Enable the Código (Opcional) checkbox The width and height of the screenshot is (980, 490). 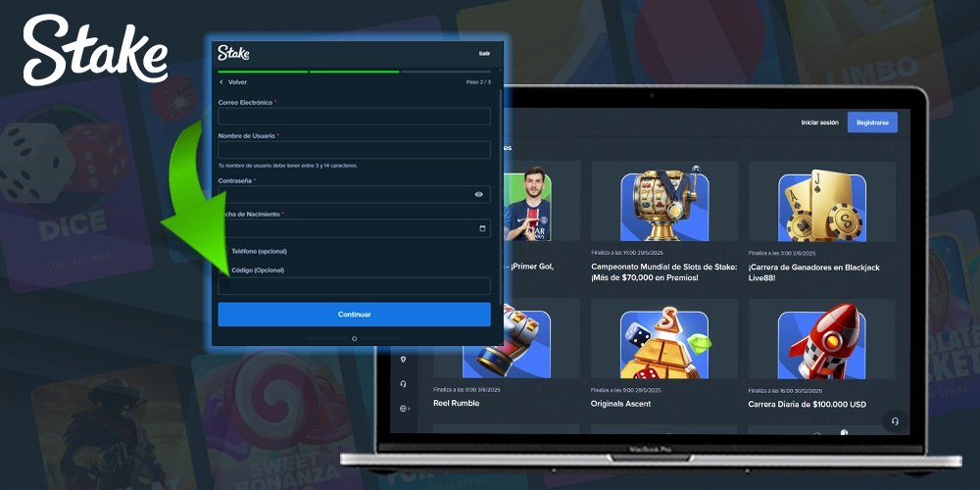(x=224, y=270)
